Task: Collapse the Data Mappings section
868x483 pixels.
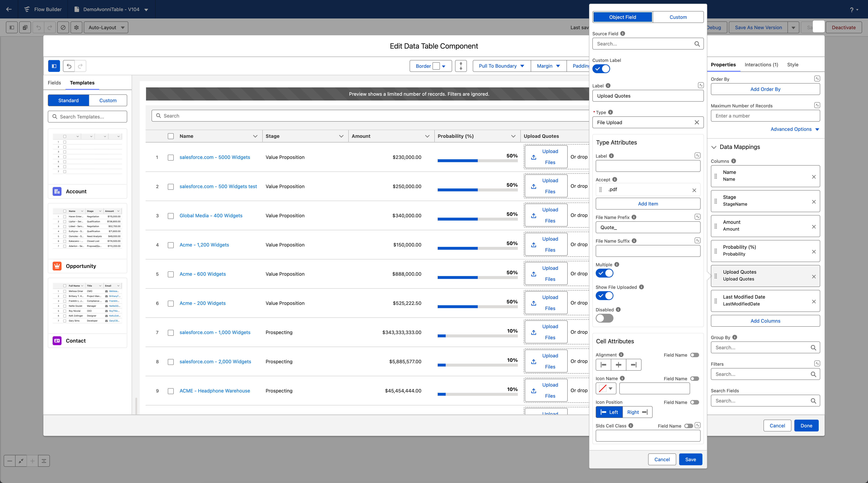Action: 714,147
